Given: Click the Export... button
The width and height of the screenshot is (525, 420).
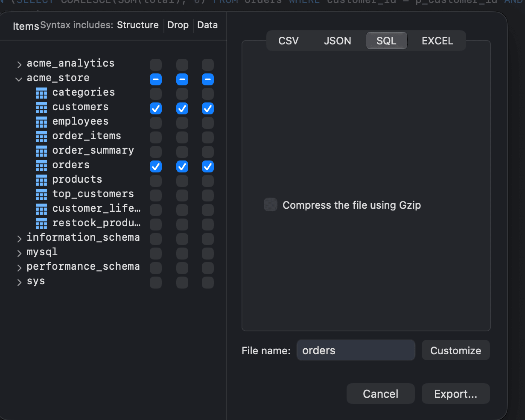Looking at the screenshot, I should (456, 394).
